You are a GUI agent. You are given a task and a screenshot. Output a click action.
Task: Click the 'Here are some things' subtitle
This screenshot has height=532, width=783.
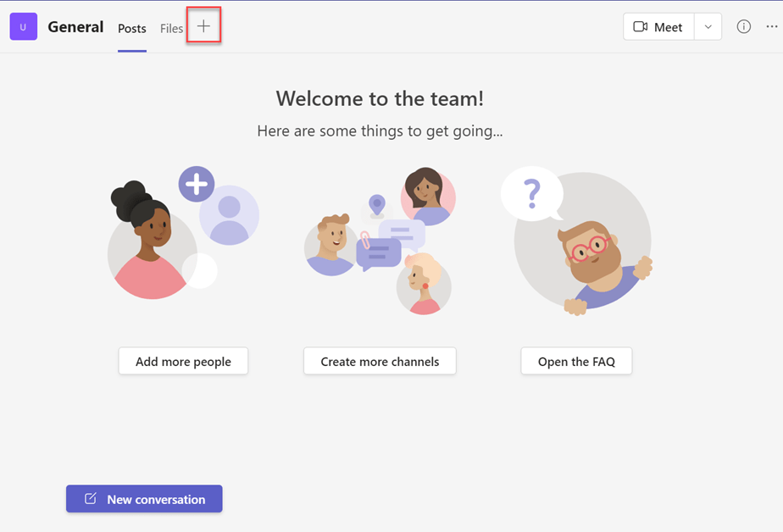click(x=380, y=131)
